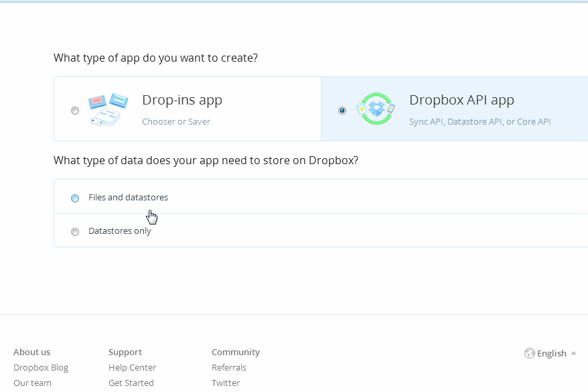Viewport: 588px width, 392px height.
Task: Open the Get Started link
Action: click(x=131, y=383)
